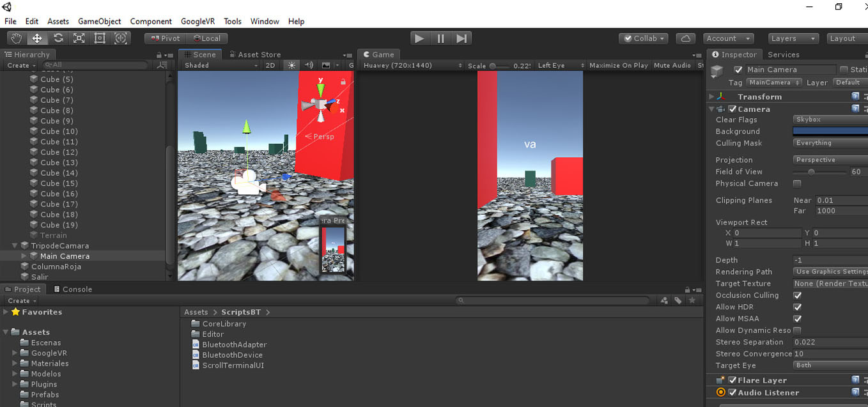Uncheck Occlusion Culling checkbox
The height and width of the screenshot is (407, 868).
coord(797,295)
